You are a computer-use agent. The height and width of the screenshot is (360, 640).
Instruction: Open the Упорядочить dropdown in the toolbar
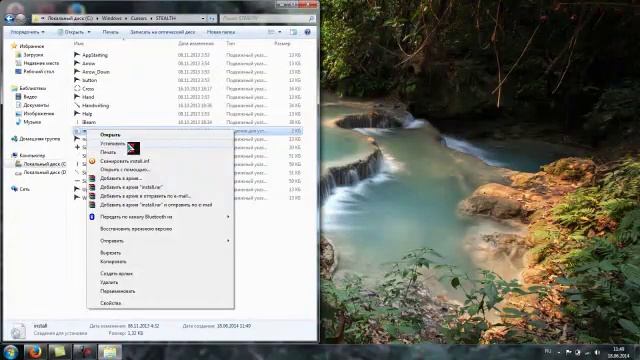click(x=27, y=32)
